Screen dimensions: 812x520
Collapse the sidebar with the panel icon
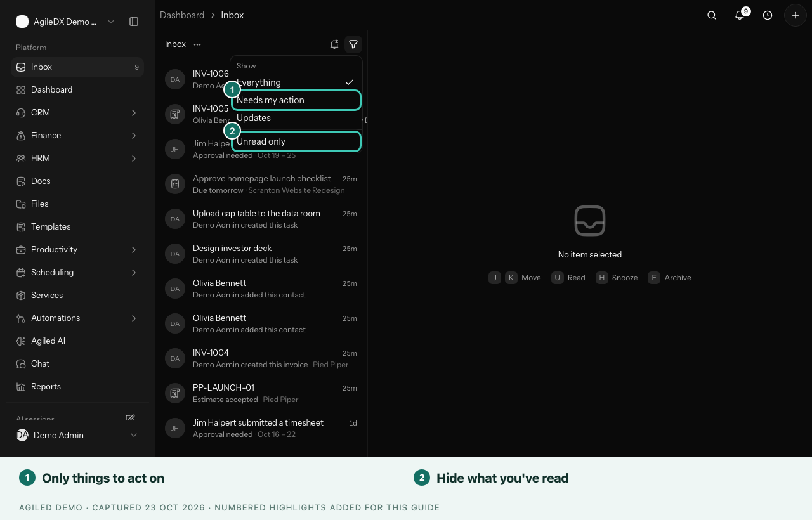pyautogui.click(x=134, y=22)
